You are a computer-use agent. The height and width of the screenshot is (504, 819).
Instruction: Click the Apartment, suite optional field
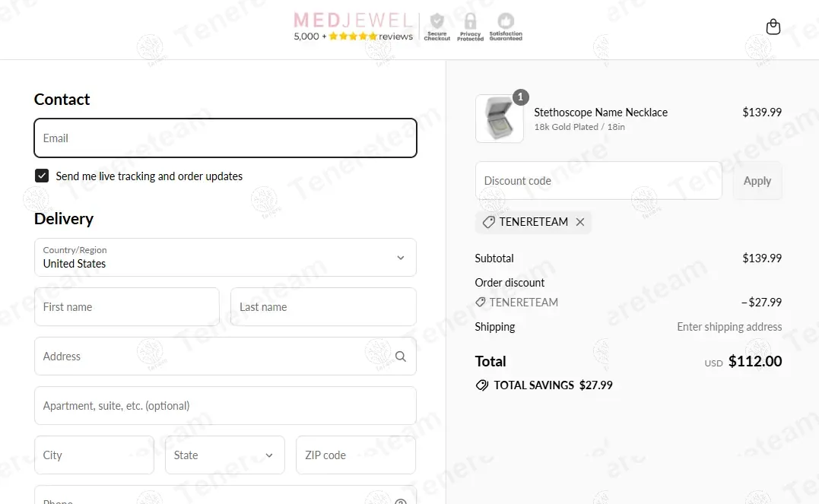point(225,406)
